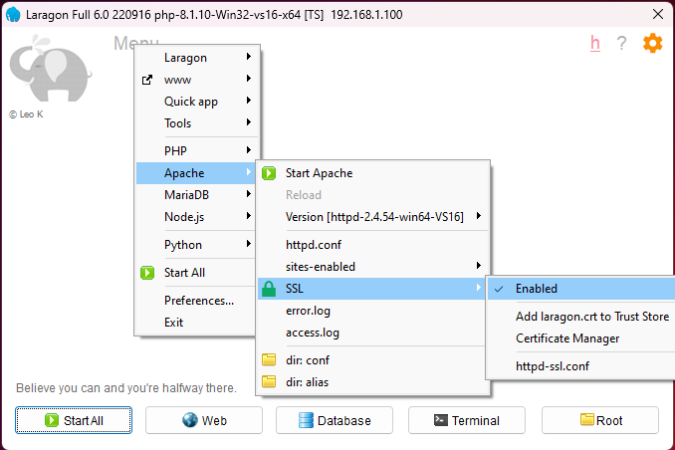Choose Exit from the menu
675x450 pixels.
196,322
